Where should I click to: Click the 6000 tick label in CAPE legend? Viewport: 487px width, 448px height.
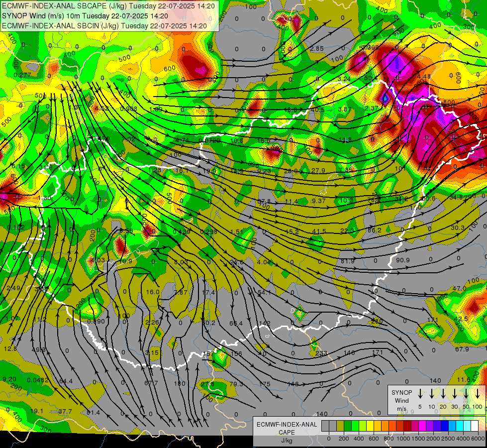tap(478, 439)
